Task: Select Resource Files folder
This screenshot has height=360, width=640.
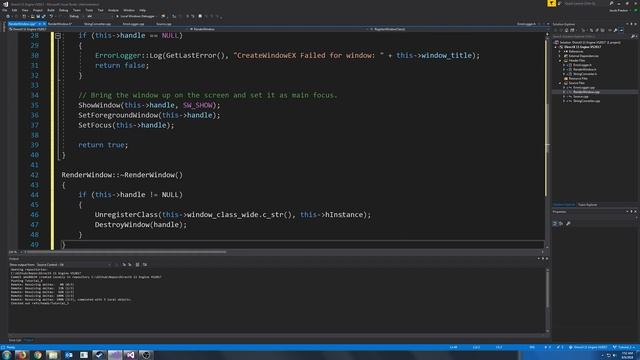Action: pos(578,78)
